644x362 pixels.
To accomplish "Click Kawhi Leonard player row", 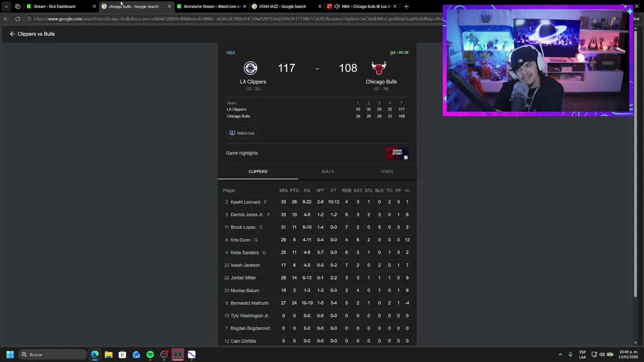I will pos(317,202).
